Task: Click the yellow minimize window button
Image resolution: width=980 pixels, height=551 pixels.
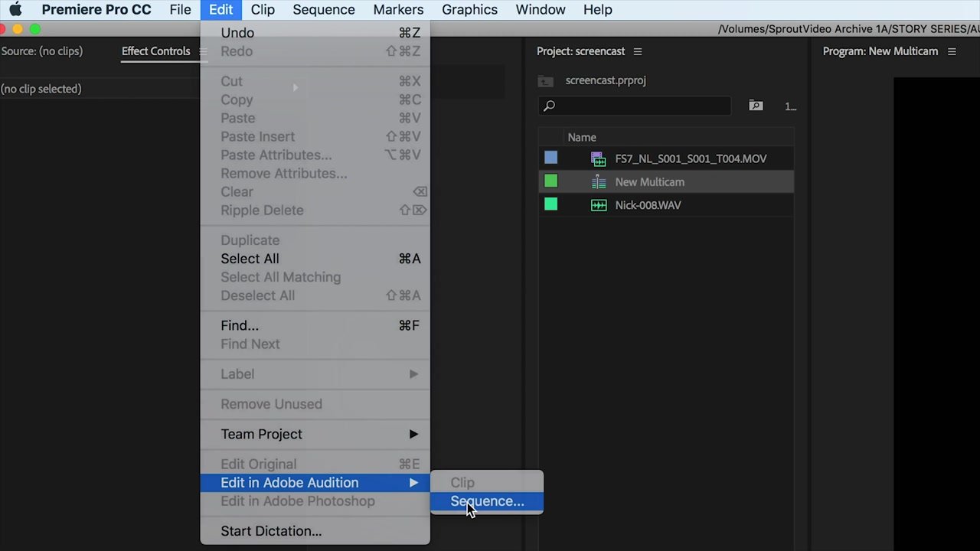Action: (x=18, y=29)
